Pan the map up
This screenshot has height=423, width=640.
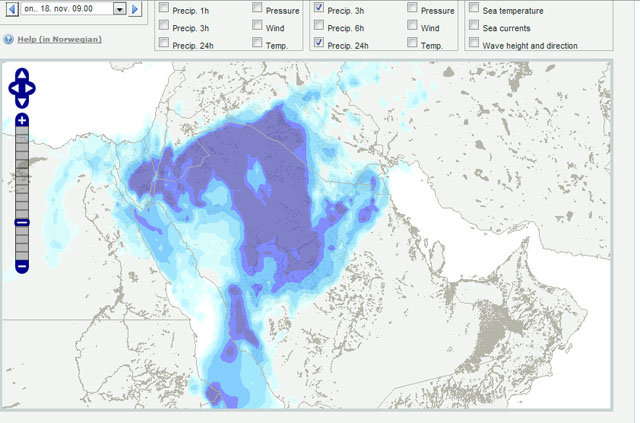point(22,75)
